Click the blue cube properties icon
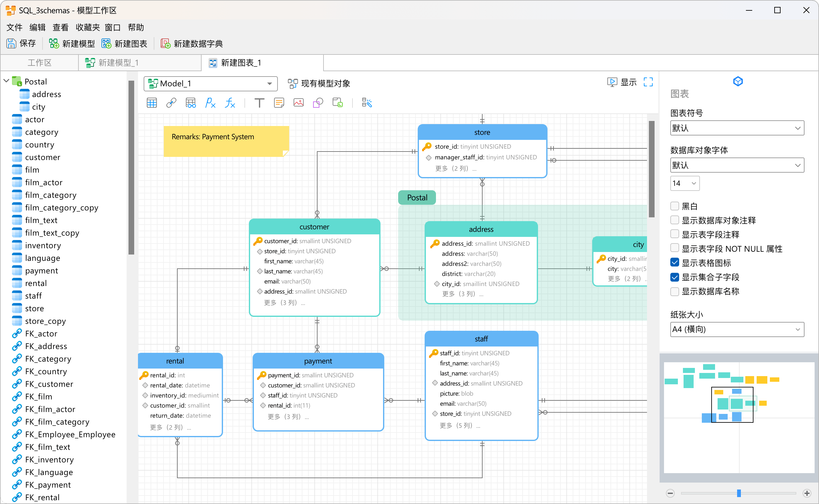 point(738,81)
